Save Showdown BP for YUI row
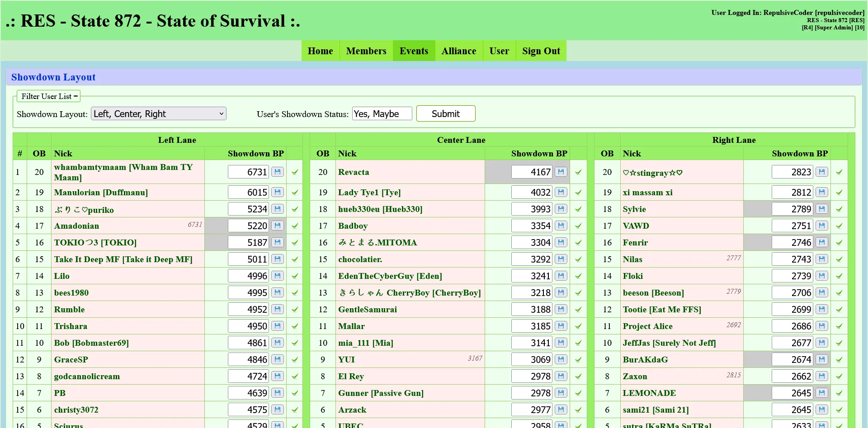Screen dimensions: 868x428 click(561, 359)
